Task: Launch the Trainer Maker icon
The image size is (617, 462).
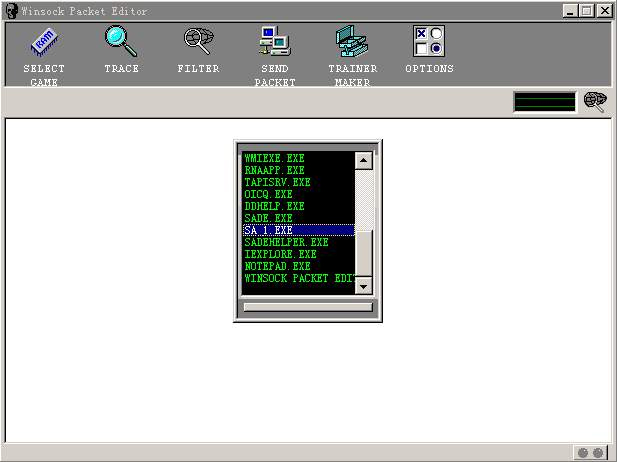Action: coord(352,41)
